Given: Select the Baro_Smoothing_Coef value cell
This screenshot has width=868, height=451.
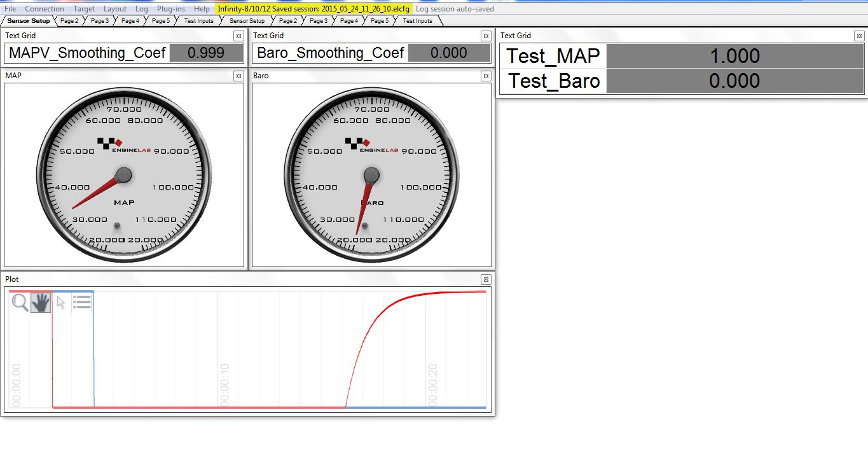Looking at the screenshot, I should (449, 53).
